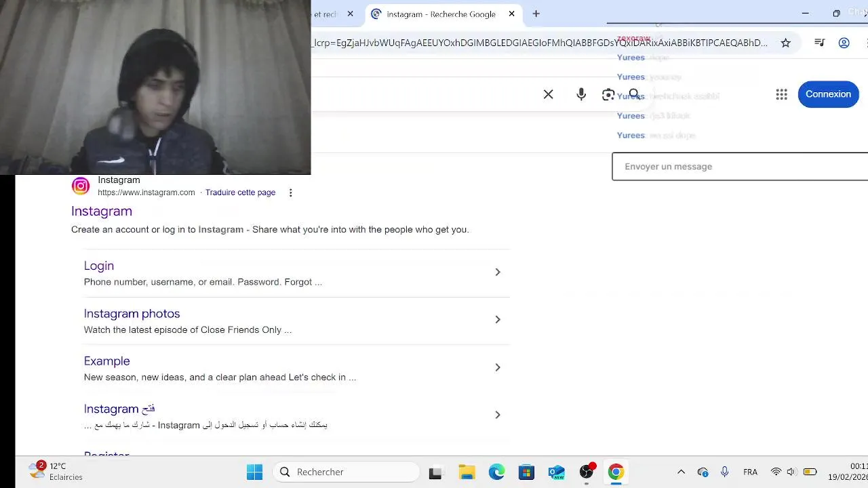Open the Windows Start menu
868x488 pixels.
(254, 472)
